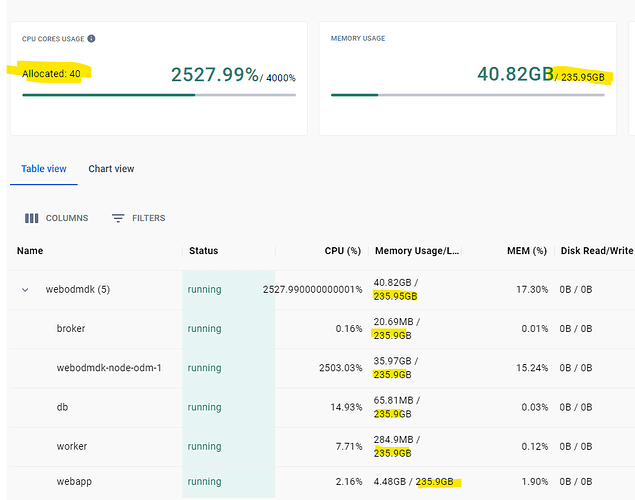Click the CPU cores usage info icon
Image resolution: width=635 pixels, height=500 pixels.
point(92,38)
